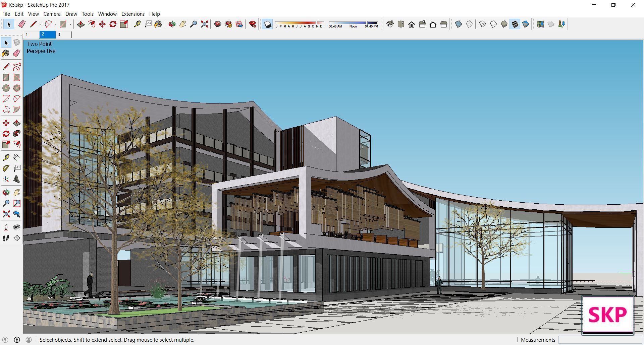644x345 pixels.
Task: Select the Eraser tool
Action: 22,24
